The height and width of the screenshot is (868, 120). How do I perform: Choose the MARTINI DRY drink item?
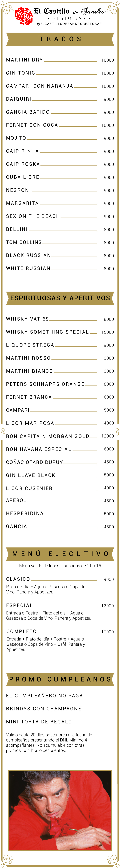pos(25,60)
